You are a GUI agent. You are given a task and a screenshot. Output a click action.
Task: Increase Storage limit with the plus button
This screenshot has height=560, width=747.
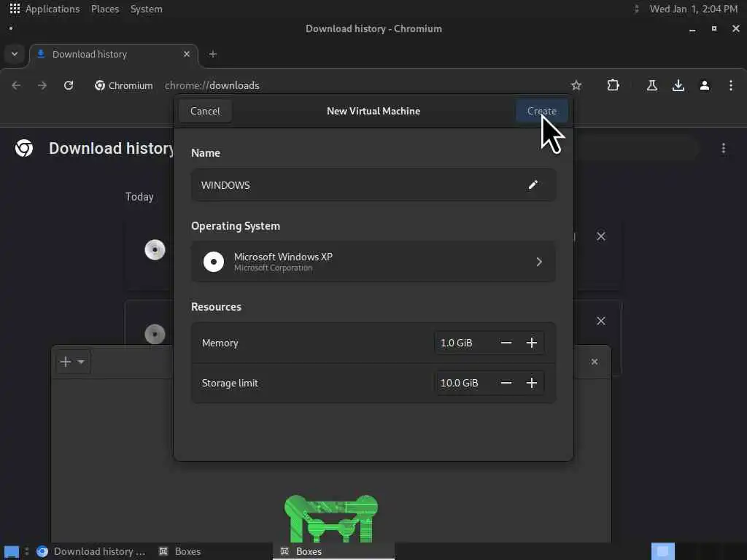point(532,383)
